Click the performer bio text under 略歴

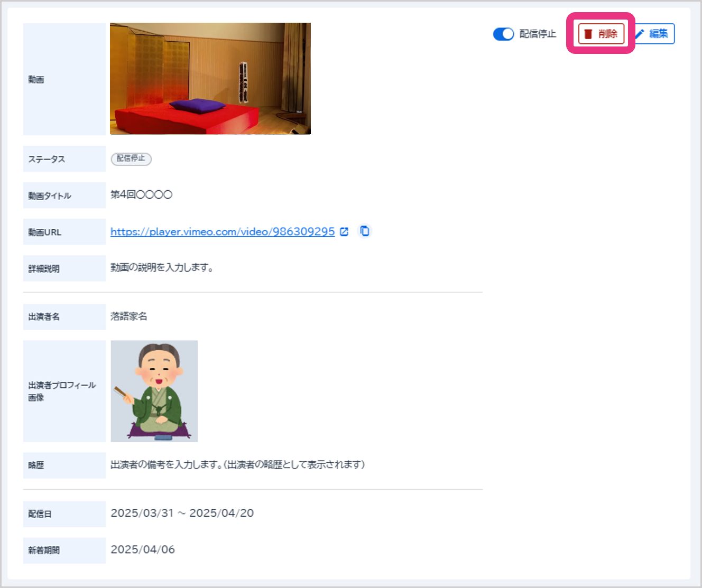click(237, 465)
